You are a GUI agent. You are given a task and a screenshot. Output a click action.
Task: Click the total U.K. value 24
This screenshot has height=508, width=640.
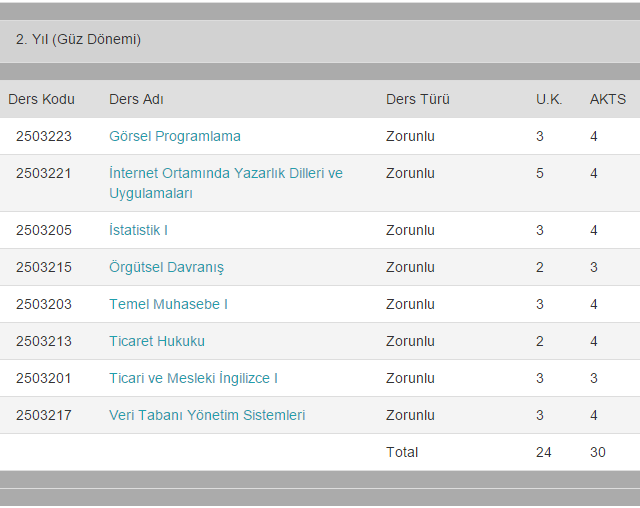point(543,452)
